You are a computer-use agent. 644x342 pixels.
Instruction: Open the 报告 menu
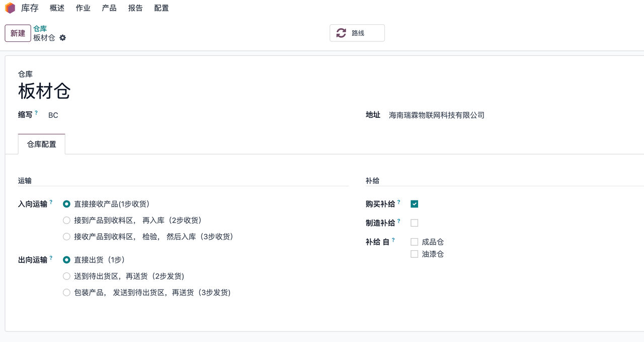click(x=135, y=8)
